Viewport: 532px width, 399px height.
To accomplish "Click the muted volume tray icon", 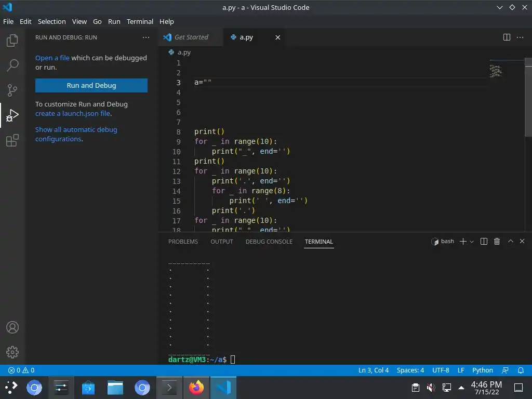I will coord(431,388).
